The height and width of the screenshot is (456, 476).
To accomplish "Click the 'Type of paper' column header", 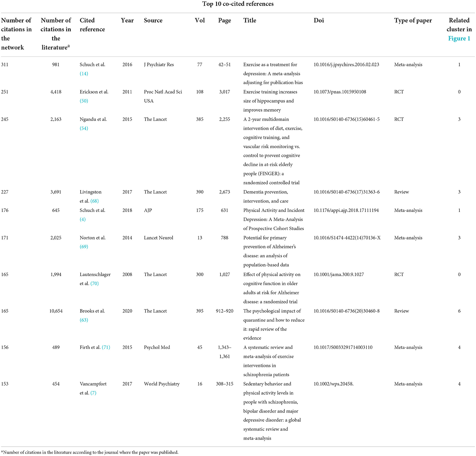I will point(413,21).
